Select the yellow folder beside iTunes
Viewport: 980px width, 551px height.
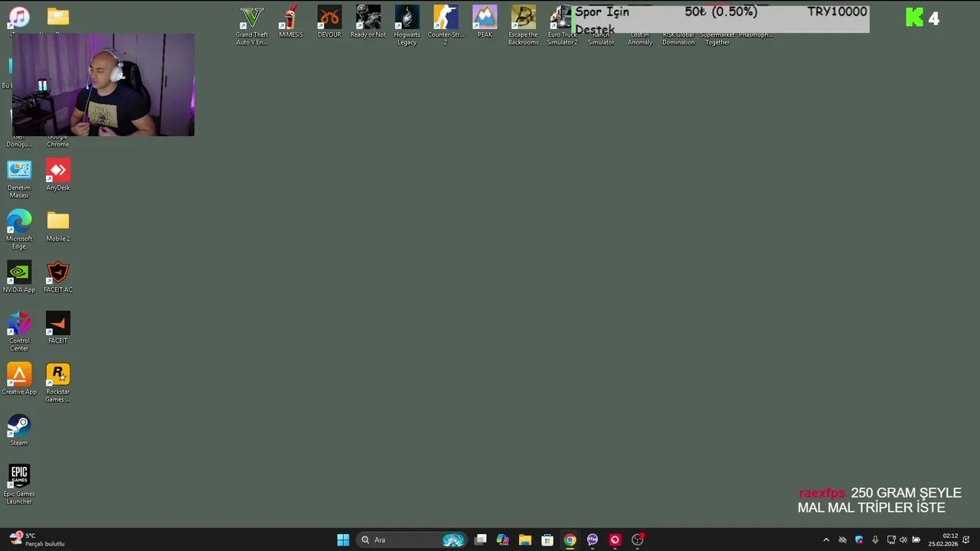[58, 17]
